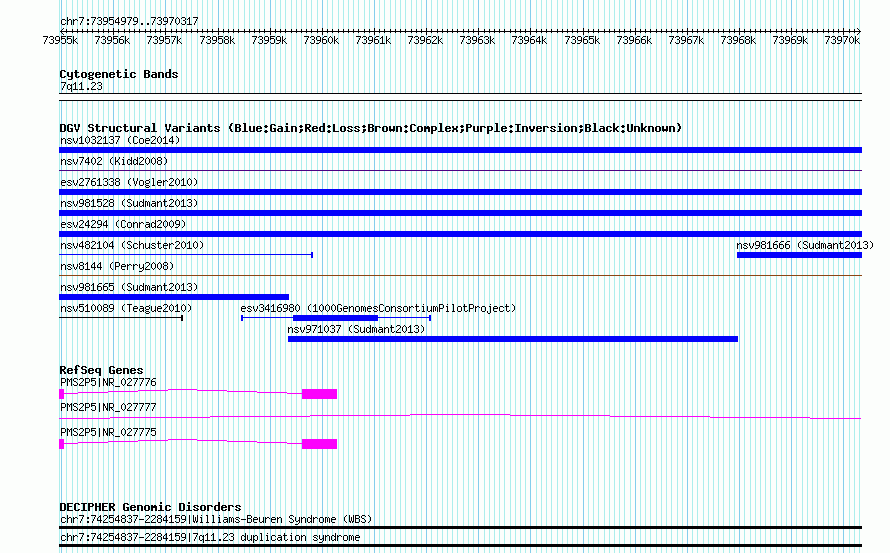890x553 pixels.
Task: Click the Cytogenetic Bands track heading
Action: tap(119, 74)
